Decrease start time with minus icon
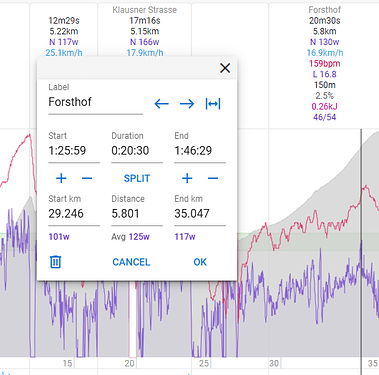Screen dimensions: 379x375 point(87,178)
